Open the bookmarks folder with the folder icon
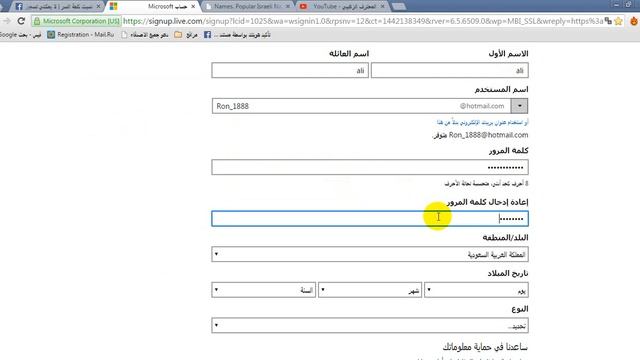The width and height of the screenshot is (640, 360). tap(186, 35)
